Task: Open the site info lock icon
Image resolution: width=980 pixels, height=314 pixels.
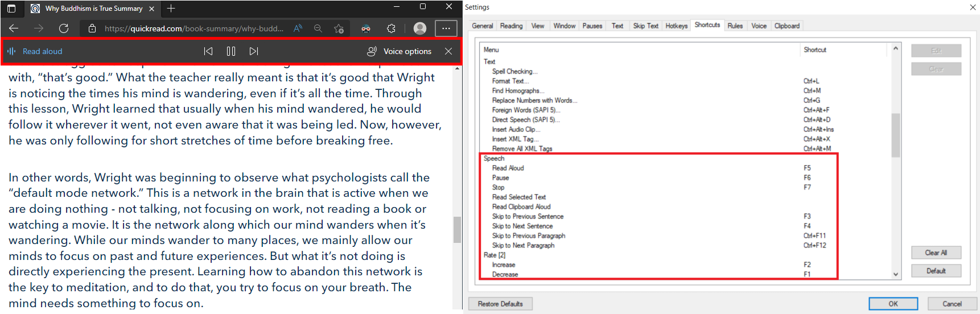Action: pyautogui.click(x=92, y=28)
